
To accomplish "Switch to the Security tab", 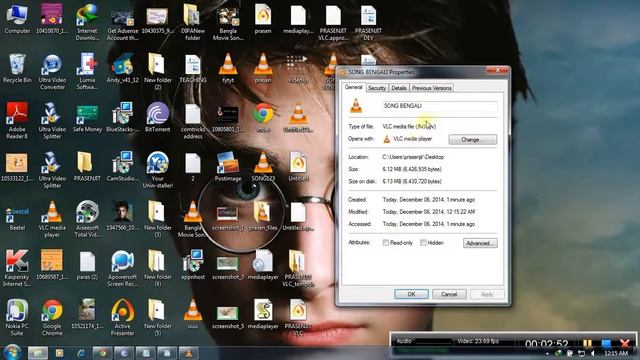I will (376, 88).
